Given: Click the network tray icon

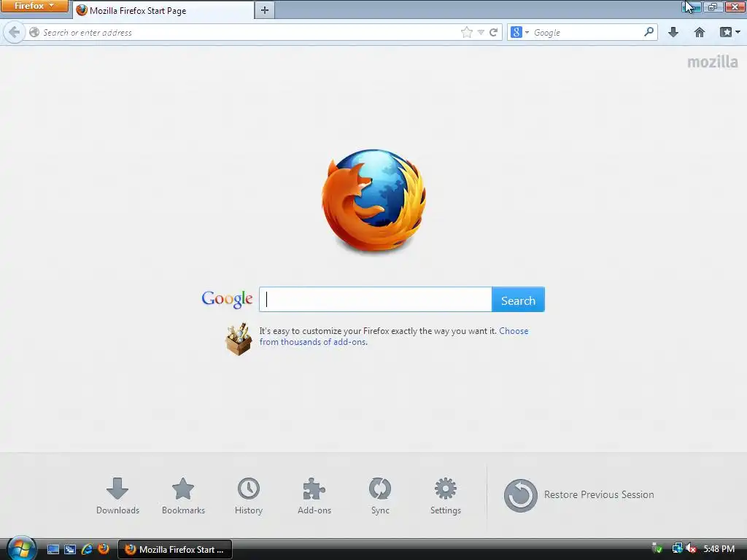Looking at the screenshot, I should click(677, 549).
